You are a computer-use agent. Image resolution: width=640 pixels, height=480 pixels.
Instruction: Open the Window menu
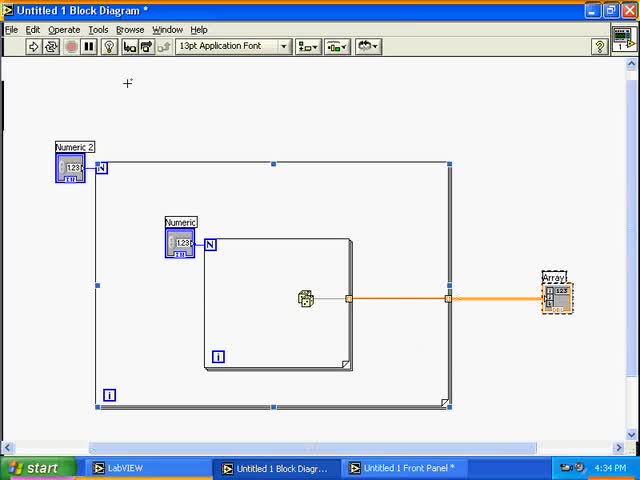tap(167, 30)
